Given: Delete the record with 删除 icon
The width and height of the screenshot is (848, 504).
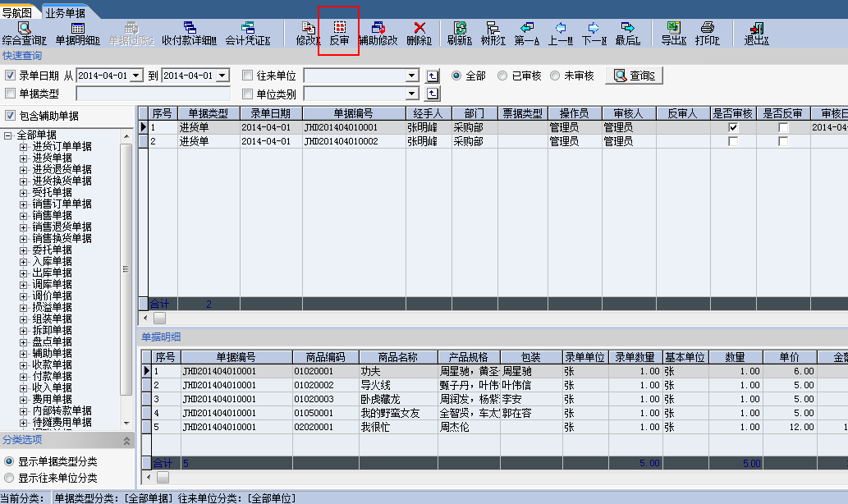Looking at the screenshot, I should [x=419, y=34].
